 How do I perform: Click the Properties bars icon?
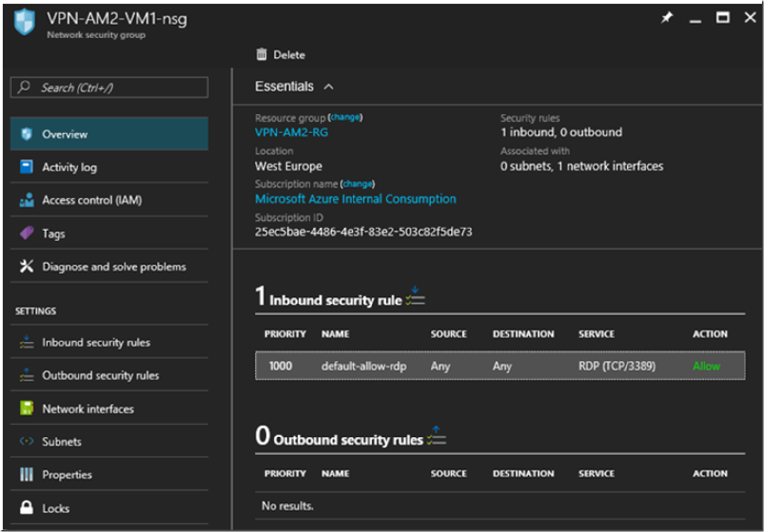(26, 474)
